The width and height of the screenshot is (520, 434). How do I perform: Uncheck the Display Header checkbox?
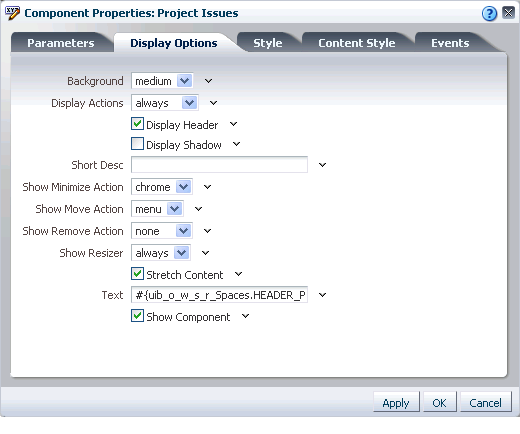(x=137, y=124)
